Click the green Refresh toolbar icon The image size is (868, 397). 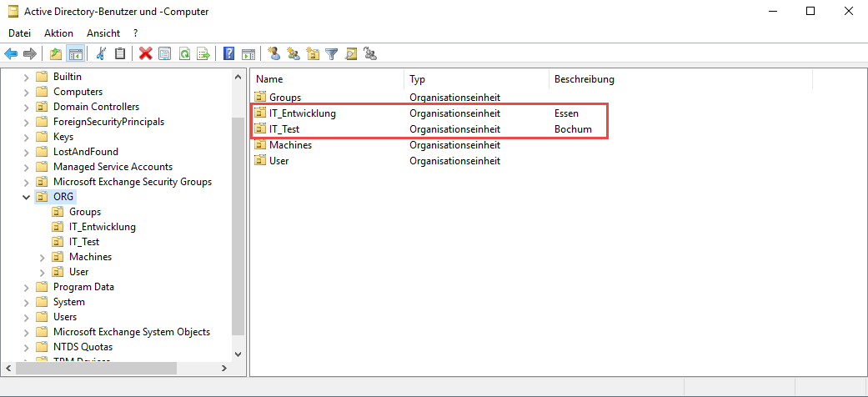(183, 54)
